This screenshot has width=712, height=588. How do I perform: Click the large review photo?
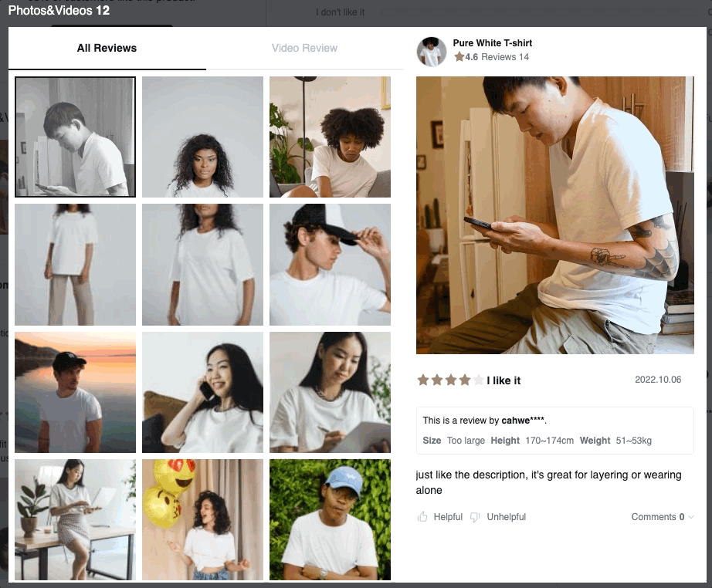click(554, 215)
